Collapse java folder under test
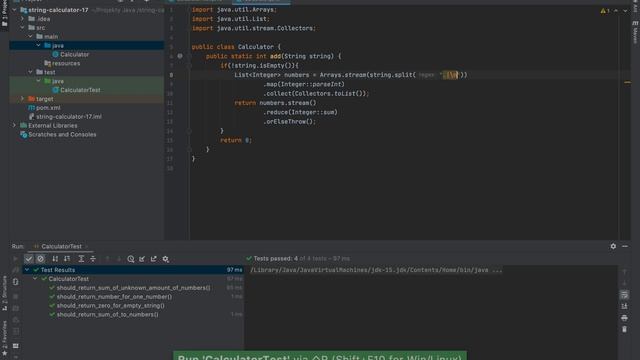 tap(38, 81)
